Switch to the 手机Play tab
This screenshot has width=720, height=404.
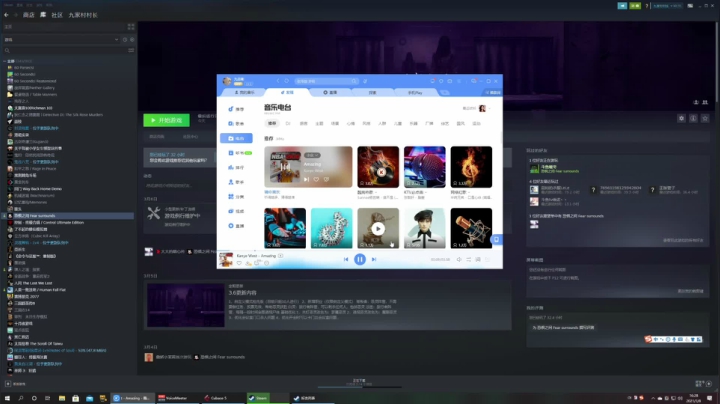coord(415,92)
